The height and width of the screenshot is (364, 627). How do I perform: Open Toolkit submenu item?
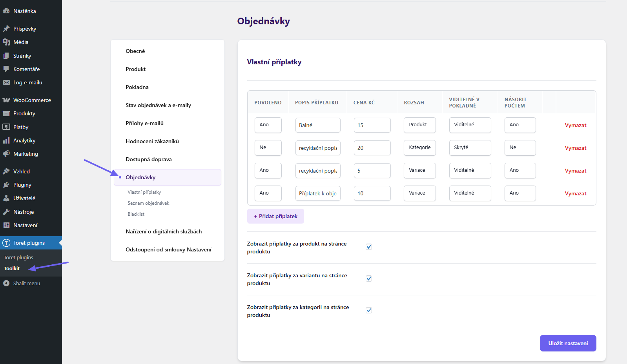pyautogui.click(x=12, y=268)
